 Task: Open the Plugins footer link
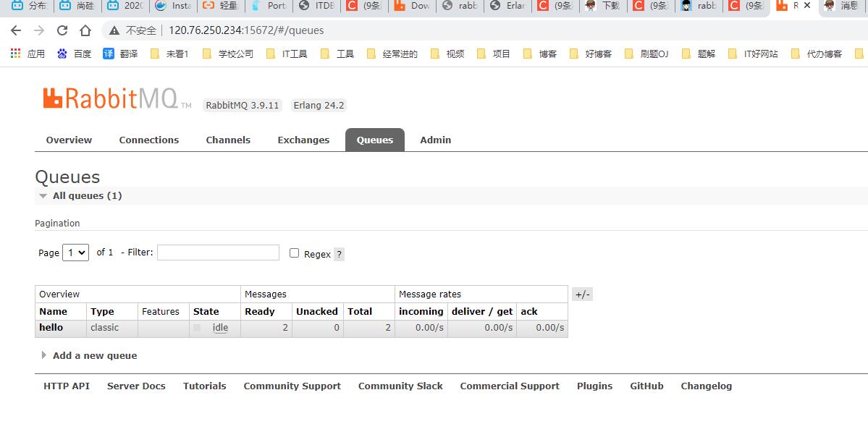coord(594,386)
